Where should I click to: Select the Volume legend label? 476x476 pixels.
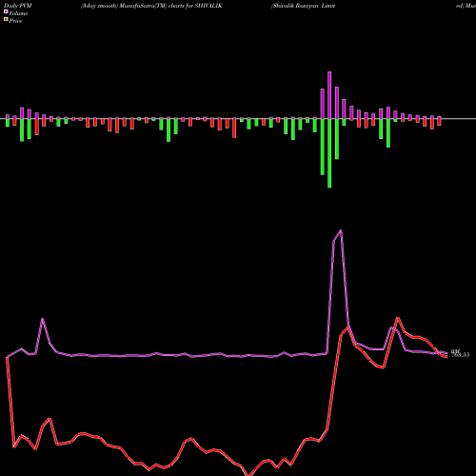[18, 13]
